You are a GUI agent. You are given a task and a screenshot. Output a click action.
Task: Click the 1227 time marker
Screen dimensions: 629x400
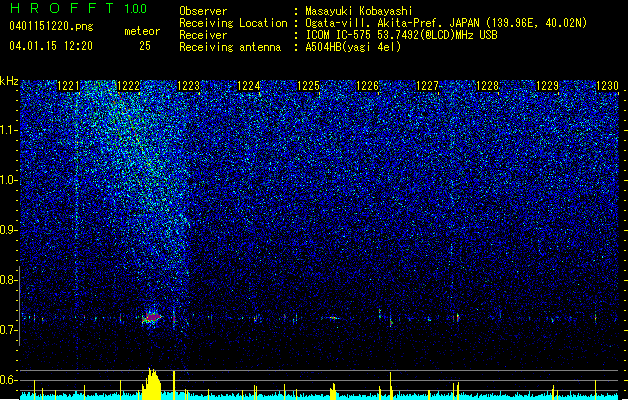428,86
